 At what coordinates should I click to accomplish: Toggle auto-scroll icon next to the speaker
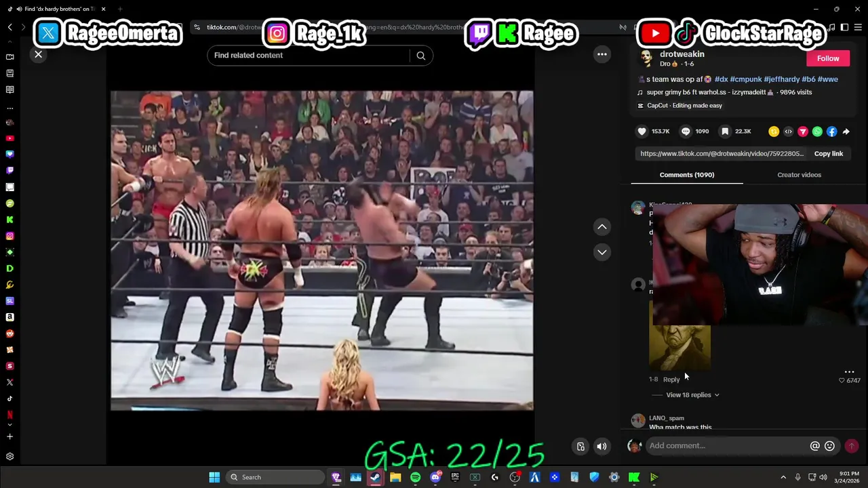pos(580,446)
